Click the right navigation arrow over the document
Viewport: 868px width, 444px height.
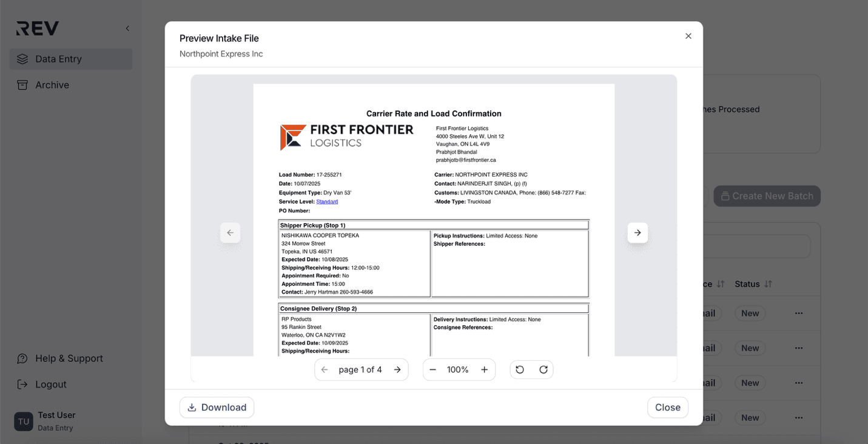coord(638,232)
